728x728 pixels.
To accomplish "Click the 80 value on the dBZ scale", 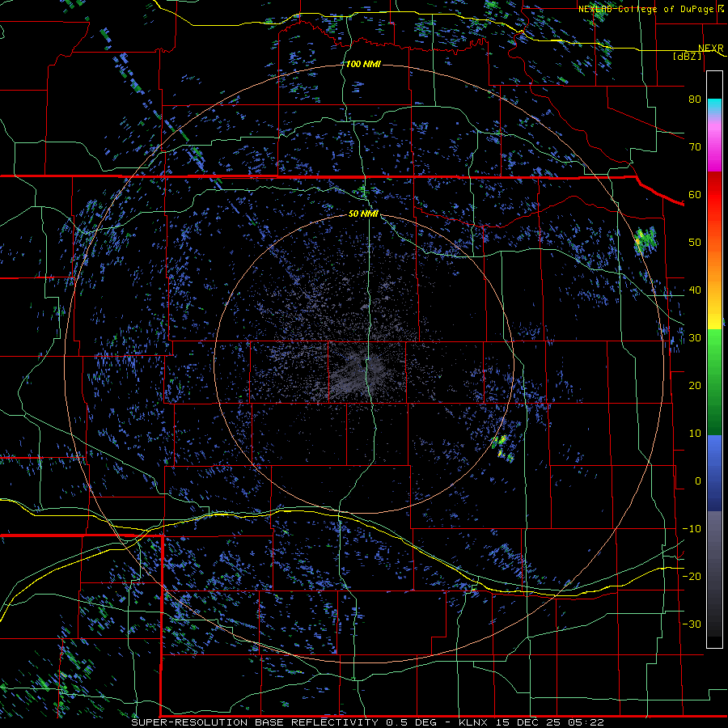I will pos(695,99).
